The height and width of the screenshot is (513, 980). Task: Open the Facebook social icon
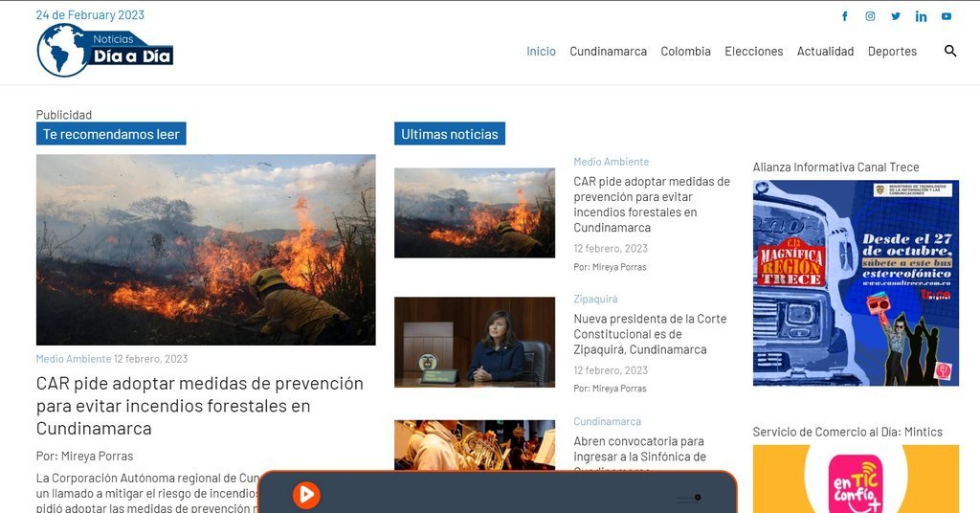point(844,16)
